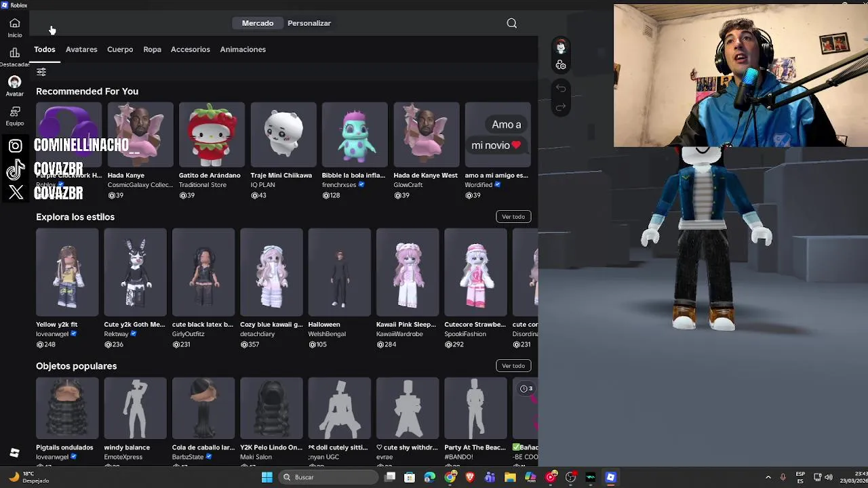Open Gatito de Arándano item

[212, 135]
